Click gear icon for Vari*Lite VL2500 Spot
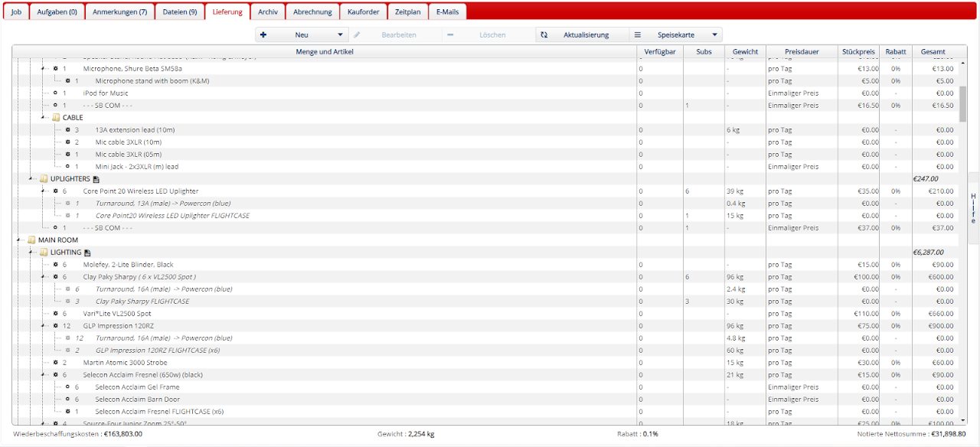 point(56,314)
